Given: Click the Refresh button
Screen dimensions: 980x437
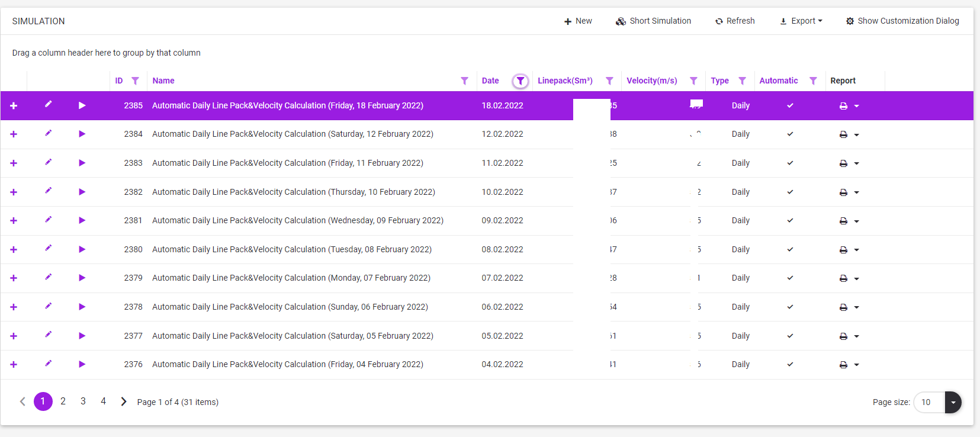Looking at the screenshot, I should [735, 21].
